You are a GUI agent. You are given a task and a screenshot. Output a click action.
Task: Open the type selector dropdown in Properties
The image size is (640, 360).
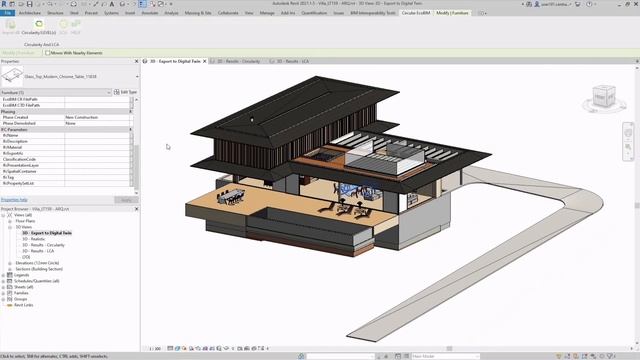click(x=137, y=77)
